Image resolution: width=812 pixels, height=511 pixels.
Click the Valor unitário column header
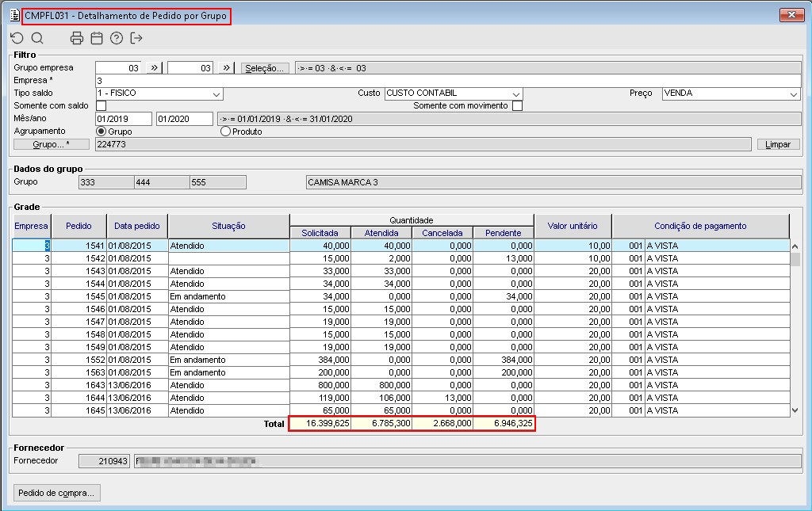click(573, 226)
